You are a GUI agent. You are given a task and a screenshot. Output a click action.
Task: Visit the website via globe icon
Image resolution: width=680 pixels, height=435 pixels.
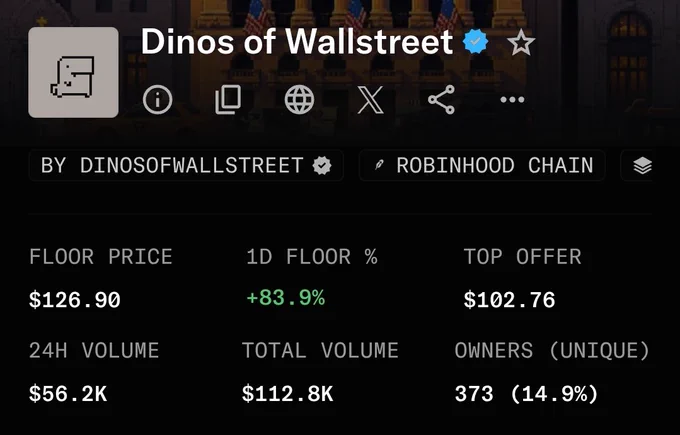click(299, 100)
